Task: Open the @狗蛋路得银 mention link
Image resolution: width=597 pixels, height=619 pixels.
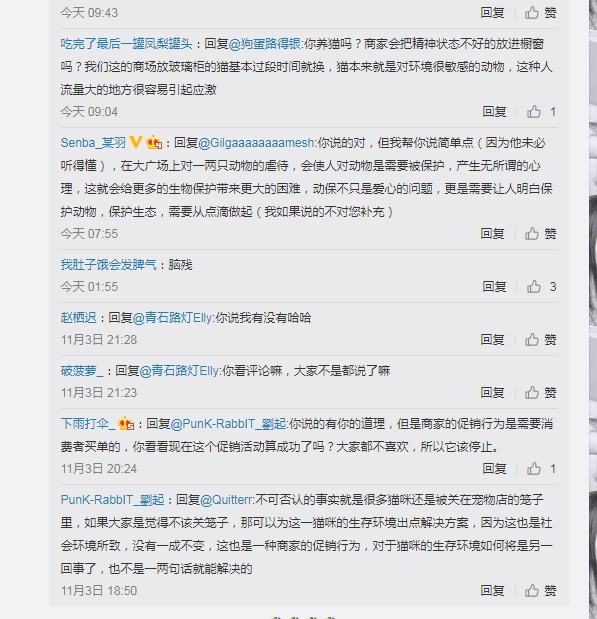Action: pos(265,44)
